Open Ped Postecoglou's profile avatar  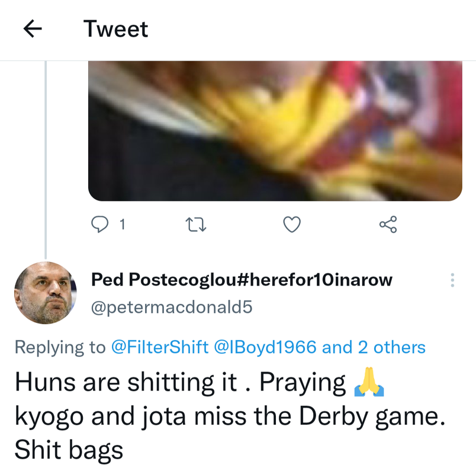[x=45, y=293]
